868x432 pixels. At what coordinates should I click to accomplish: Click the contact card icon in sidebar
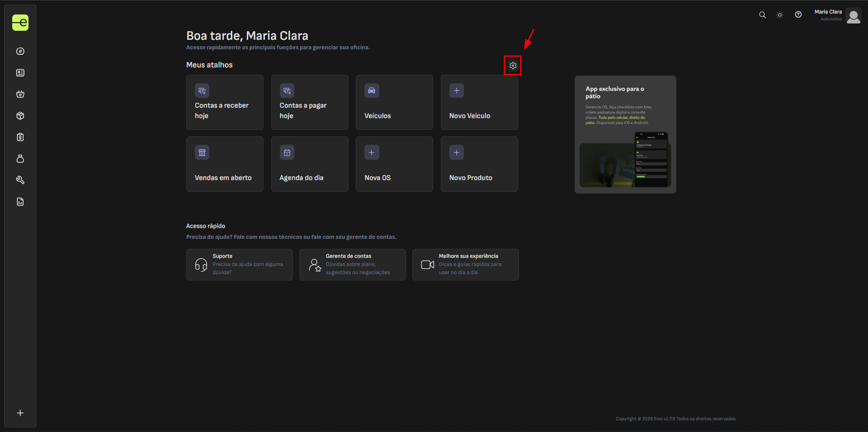[x=20, y=73]
